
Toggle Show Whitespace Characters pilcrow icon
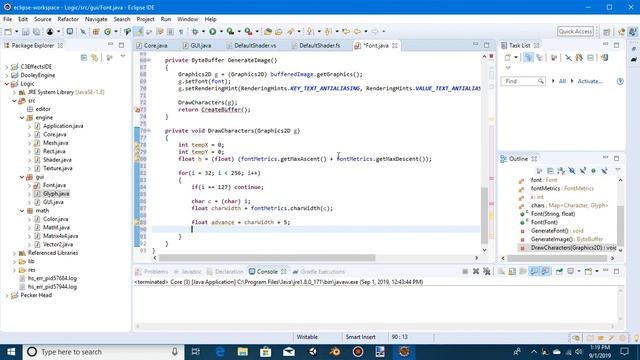[181, 31]
